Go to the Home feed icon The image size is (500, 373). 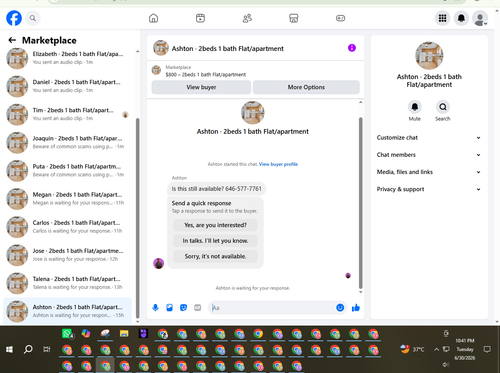tap(153, 18)
